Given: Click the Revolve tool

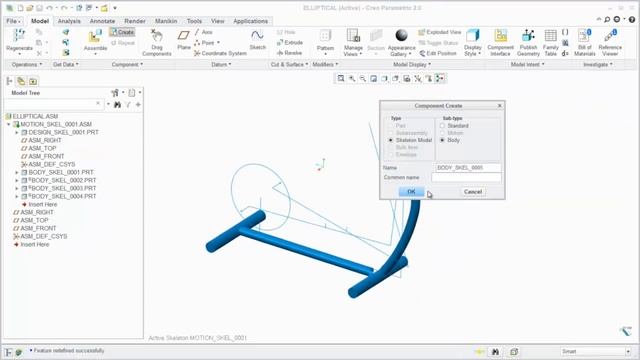Looking at the screenshot, I should point(289,53).
